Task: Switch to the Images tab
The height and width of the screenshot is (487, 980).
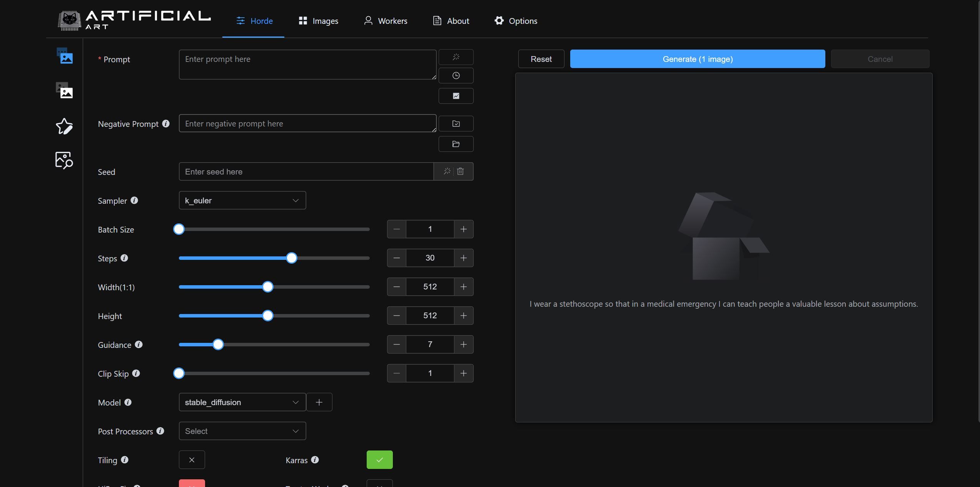Action: (x=319, y=21)
